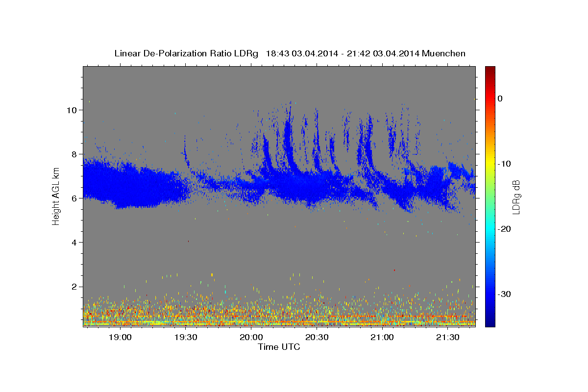588x392 pixels.
Task: Click the '-20' colorbar tick label
Action: pyautogui.click(x=504, y=229)
